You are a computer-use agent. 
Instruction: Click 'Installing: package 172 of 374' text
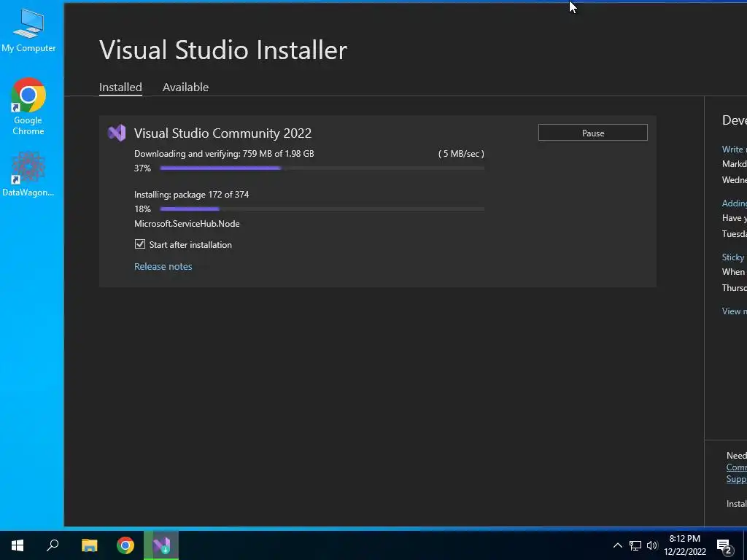coord(192,194)
